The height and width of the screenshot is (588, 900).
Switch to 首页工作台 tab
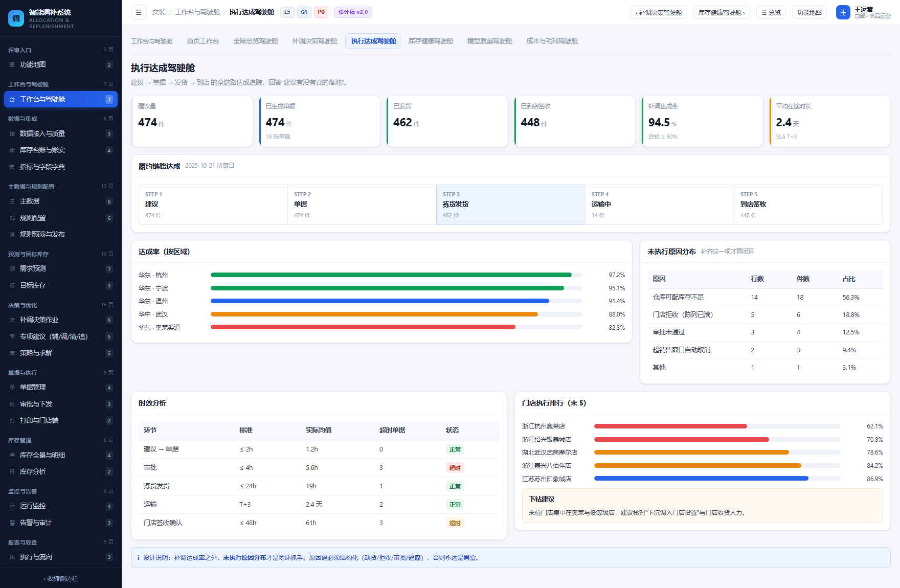tap(203, 41)
